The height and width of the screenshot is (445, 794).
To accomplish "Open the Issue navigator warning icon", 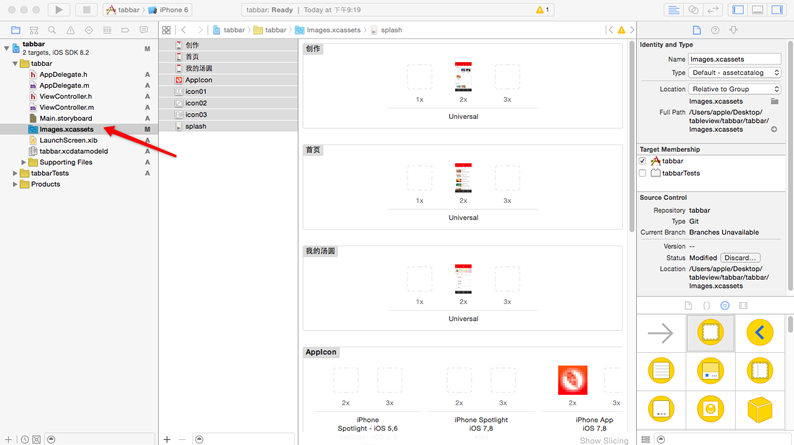I will click(70, 30).
